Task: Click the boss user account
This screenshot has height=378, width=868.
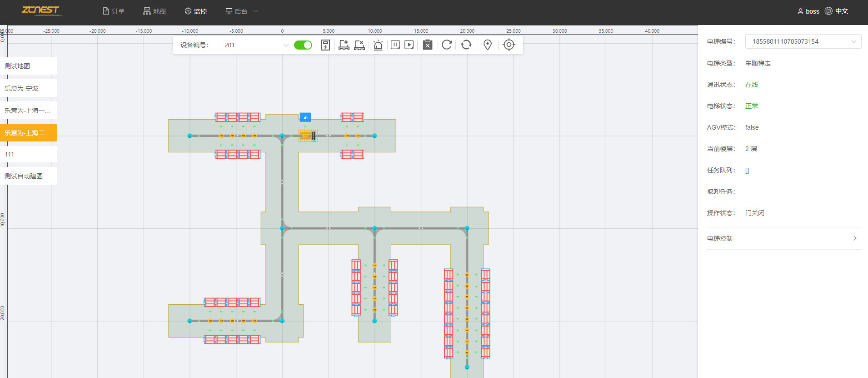Action: point(808,11)
